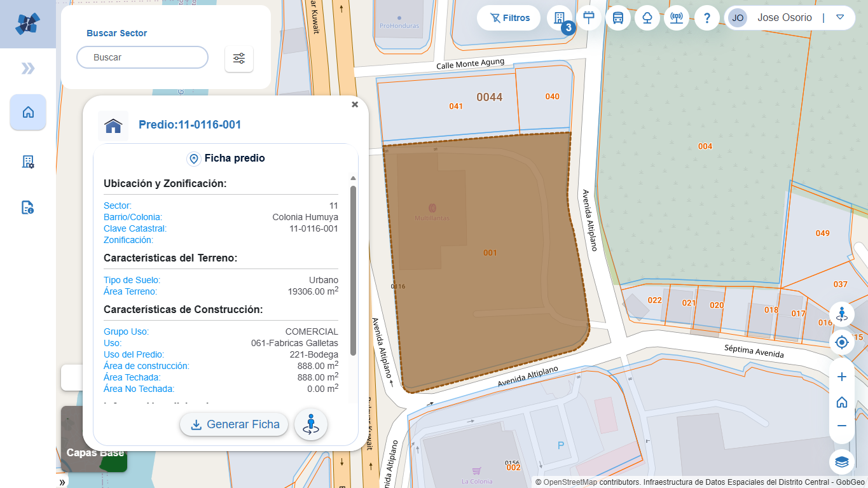Click the locate my position target icon

(x=842, y=343)
